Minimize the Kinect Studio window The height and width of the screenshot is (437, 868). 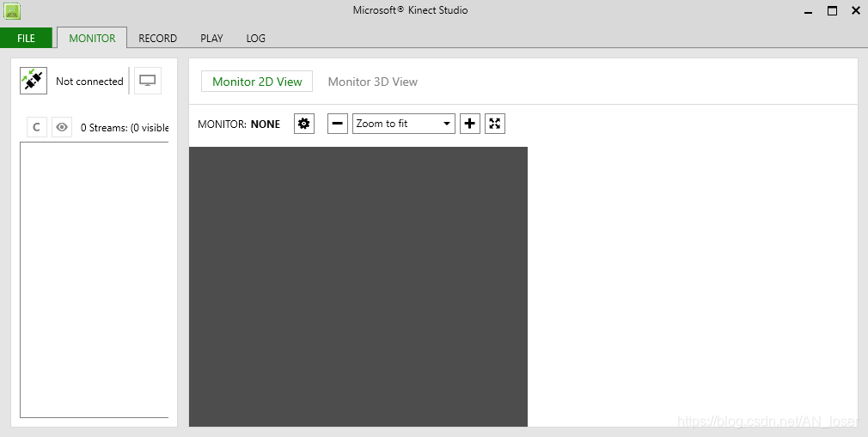point(808,11)
